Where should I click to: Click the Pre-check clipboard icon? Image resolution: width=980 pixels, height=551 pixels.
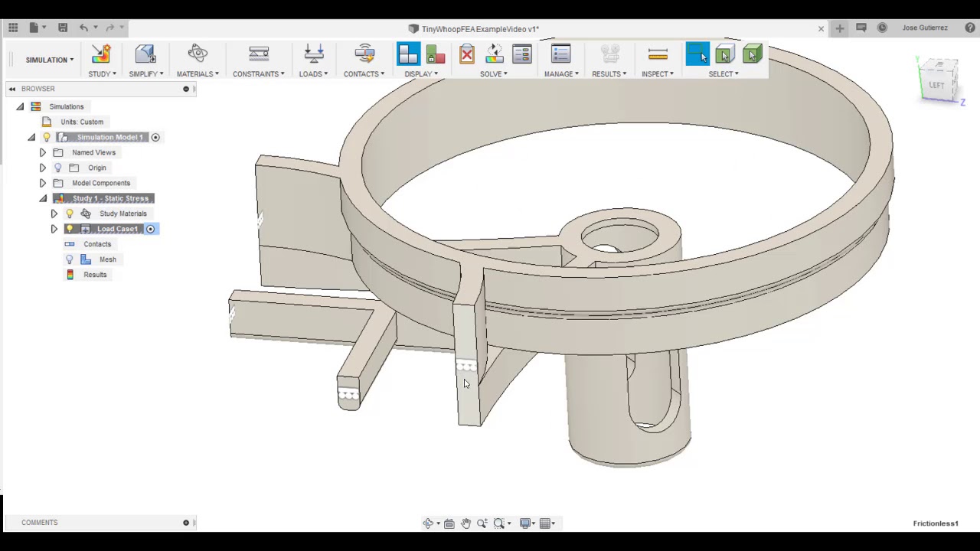tap(466, 54)
